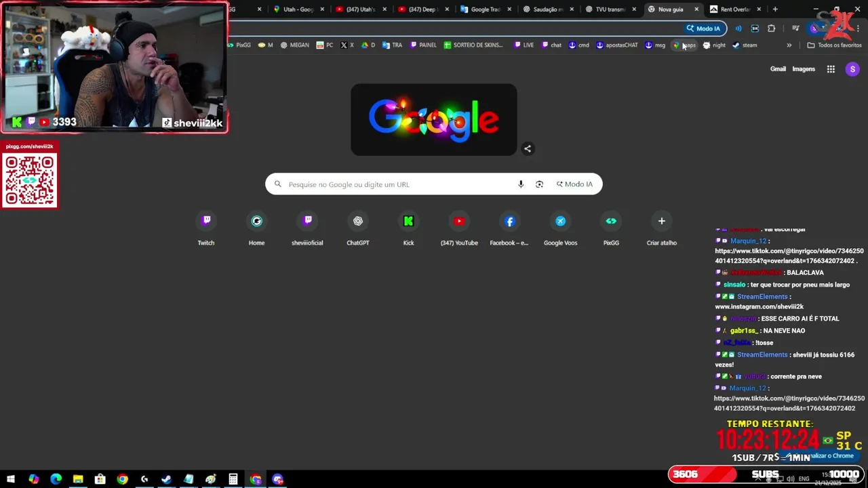Open the purple S account avatar
The image size is (868, 488).
[x=852, y=69]
